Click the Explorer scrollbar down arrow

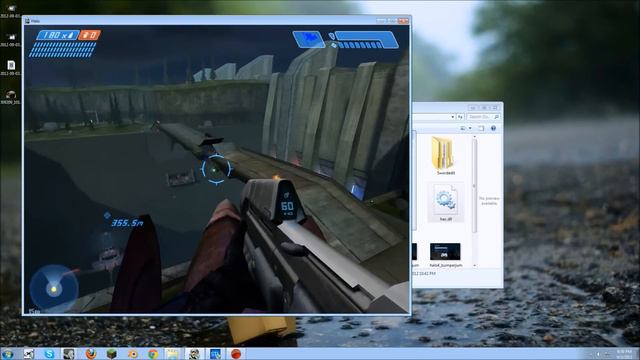pos(474,265)
